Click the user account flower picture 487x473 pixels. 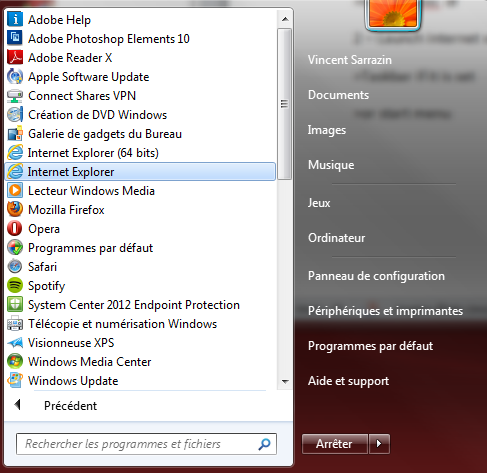[x=393, y=14]
